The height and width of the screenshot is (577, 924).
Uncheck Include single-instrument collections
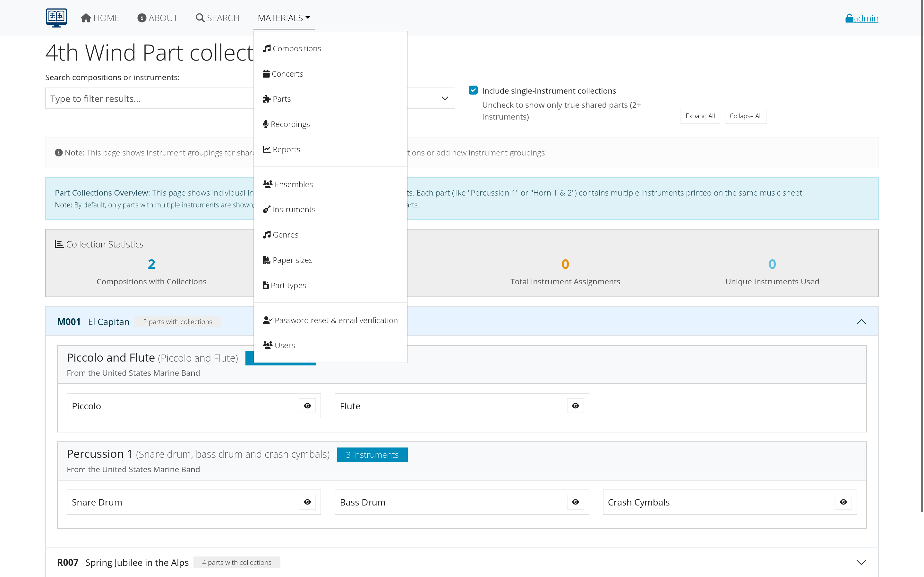(473, 90)
